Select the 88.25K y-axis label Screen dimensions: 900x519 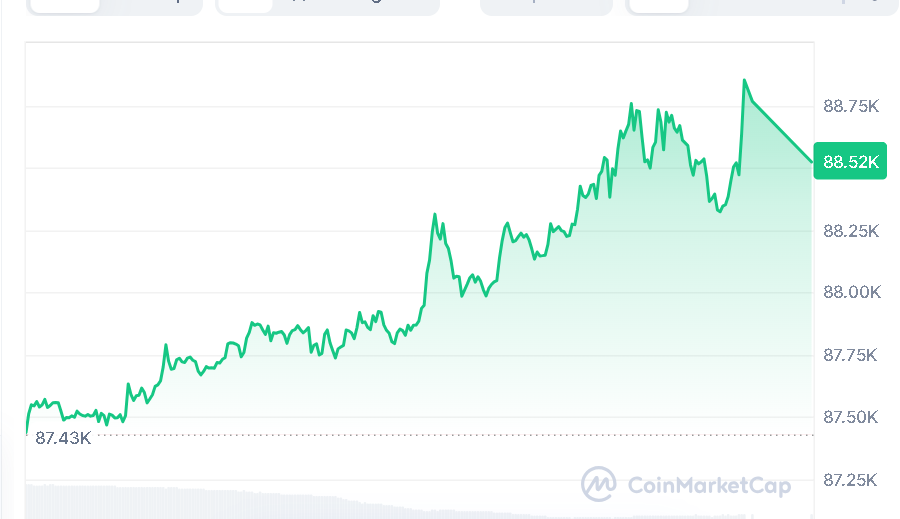point(850,231)
